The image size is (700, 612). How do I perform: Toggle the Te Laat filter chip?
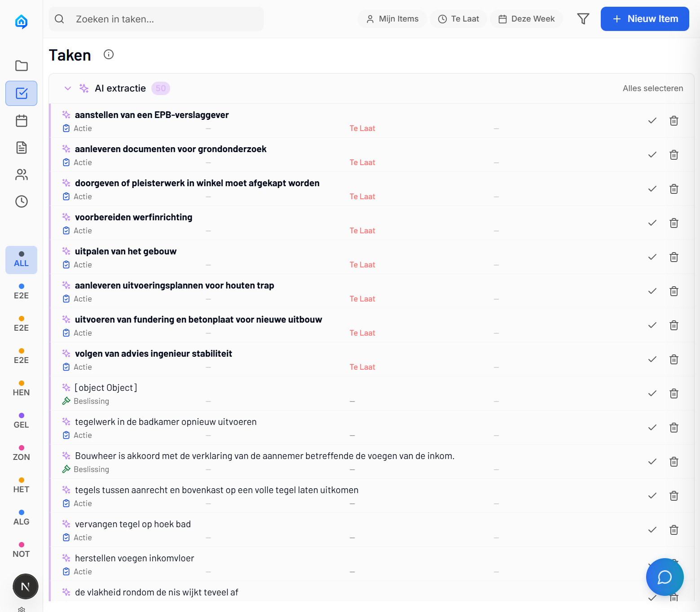pos(458,19)
